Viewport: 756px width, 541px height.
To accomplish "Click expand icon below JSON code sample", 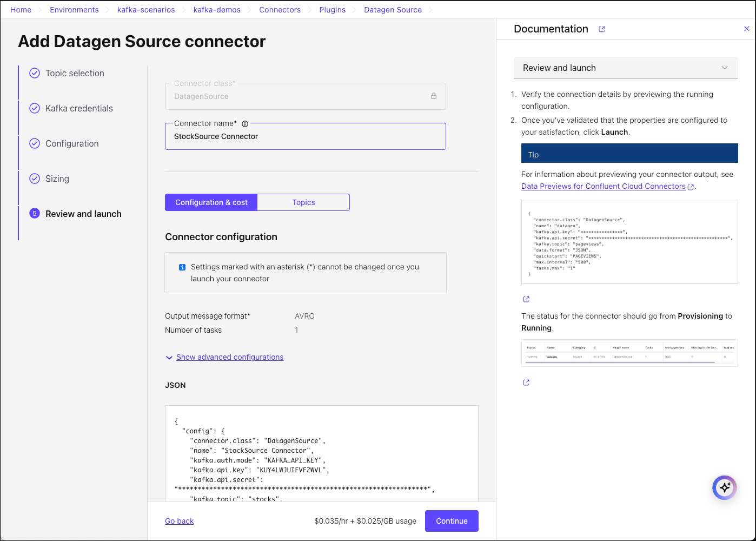I will click(526, 299).
